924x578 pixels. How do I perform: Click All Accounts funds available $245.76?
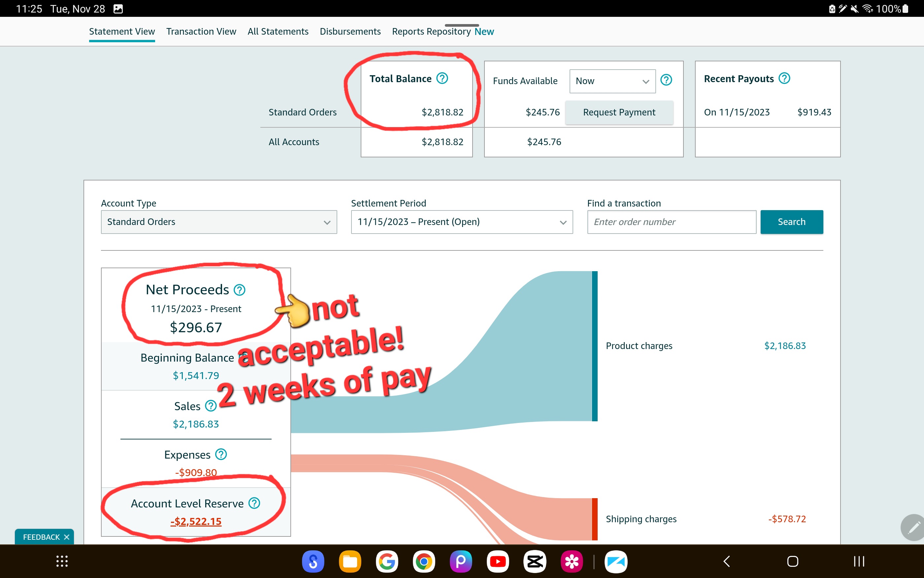tap(544, 142)
